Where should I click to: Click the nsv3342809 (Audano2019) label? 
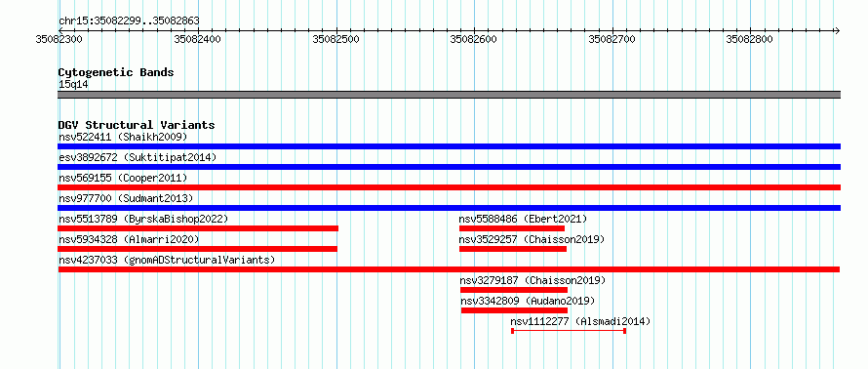(x=528, y=301)
